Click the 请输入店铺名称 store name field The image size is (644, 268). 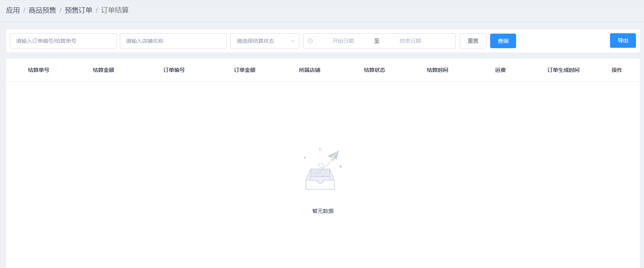pos(173,41)
